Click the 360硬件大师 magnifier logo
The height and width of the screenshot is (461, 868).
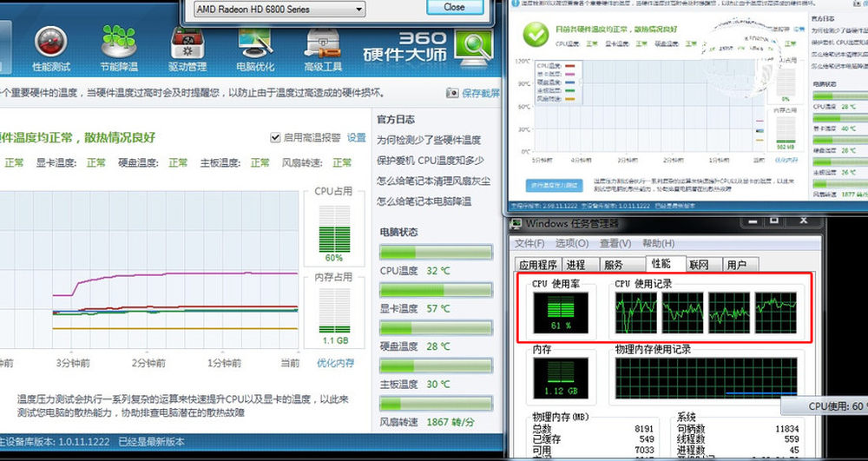pos(473,49)
